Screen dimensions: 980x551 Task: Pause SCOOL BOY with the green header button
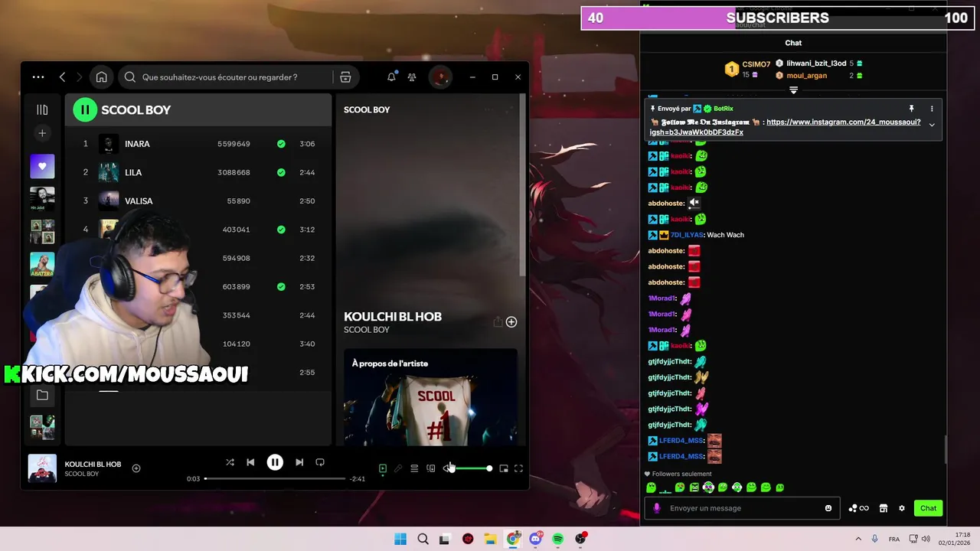85,109
